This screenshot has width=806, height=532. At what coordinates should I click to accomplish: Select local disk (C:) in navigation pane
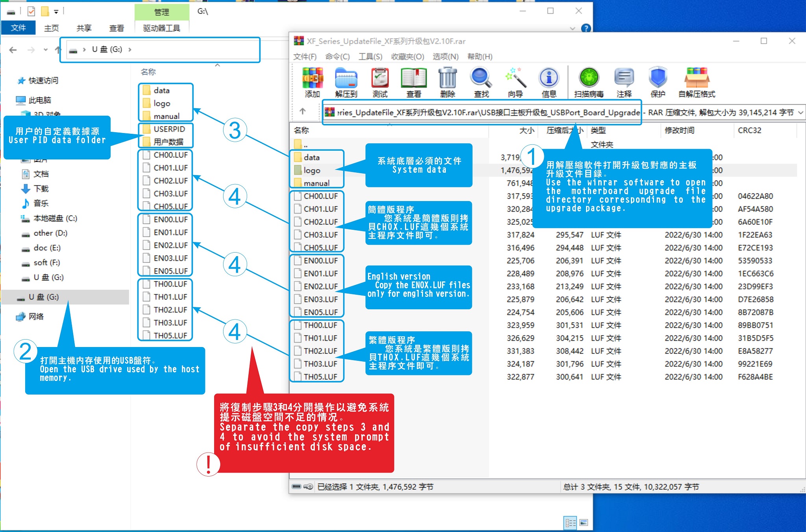point(55,218)
